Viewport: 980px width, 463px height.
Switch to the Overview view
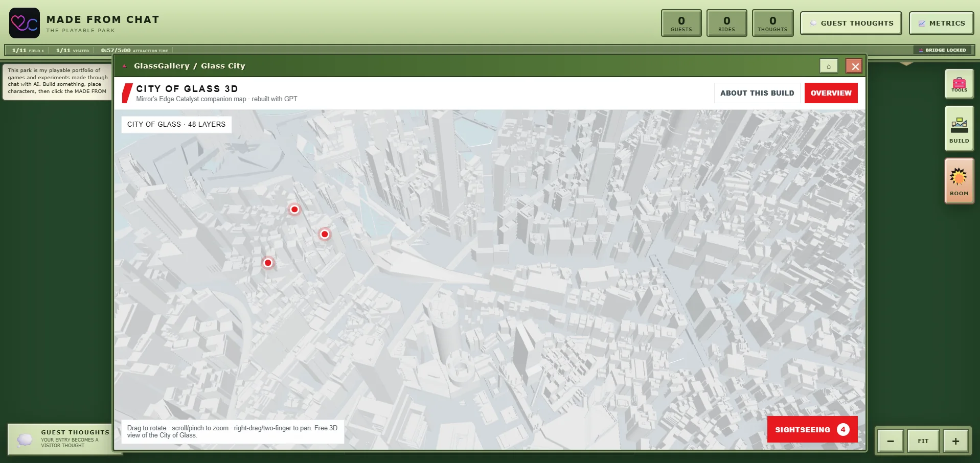[x=831, y=93]
